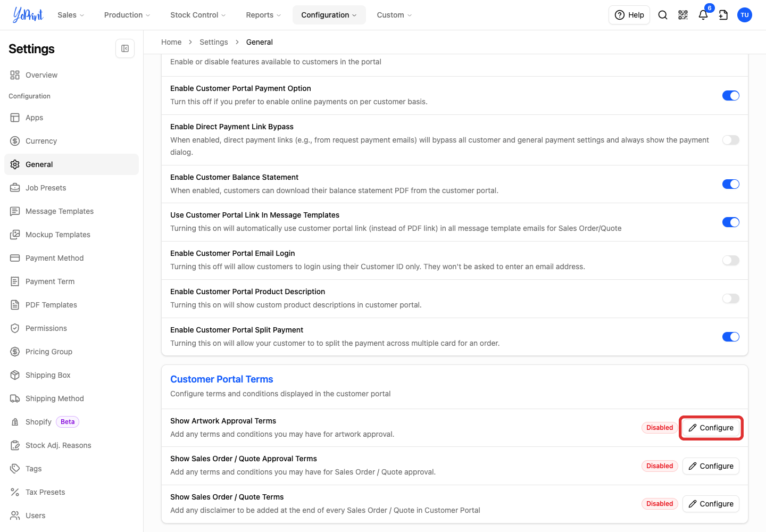Click the YoPrint logo
The image size is (766, 532).
click(x=28, y=15)
